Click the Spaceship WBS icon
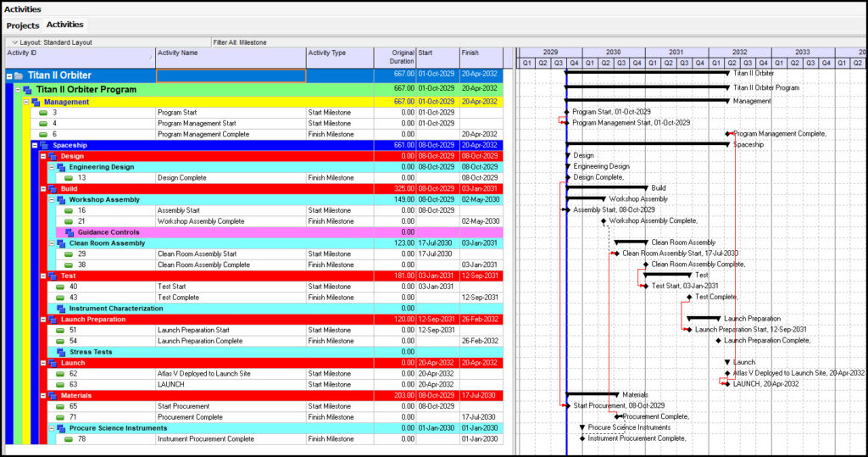Viewport: 868px width, 457px height. [44, 145]
